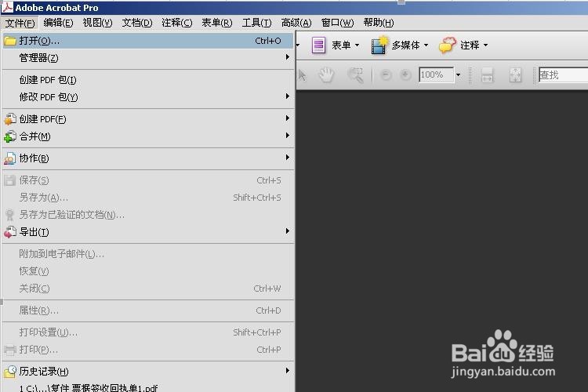The width and height of the screenshot is (588, 392).
Task: Open the Advanced (高级) menu
Action: pos(296,23)
